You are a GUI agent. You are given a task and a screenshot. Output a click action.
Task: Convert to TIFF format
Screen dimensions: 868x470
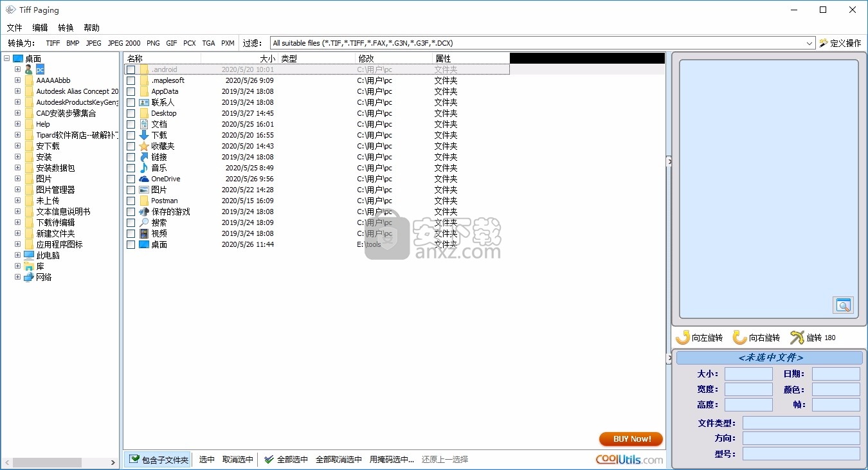coord(53,43)
